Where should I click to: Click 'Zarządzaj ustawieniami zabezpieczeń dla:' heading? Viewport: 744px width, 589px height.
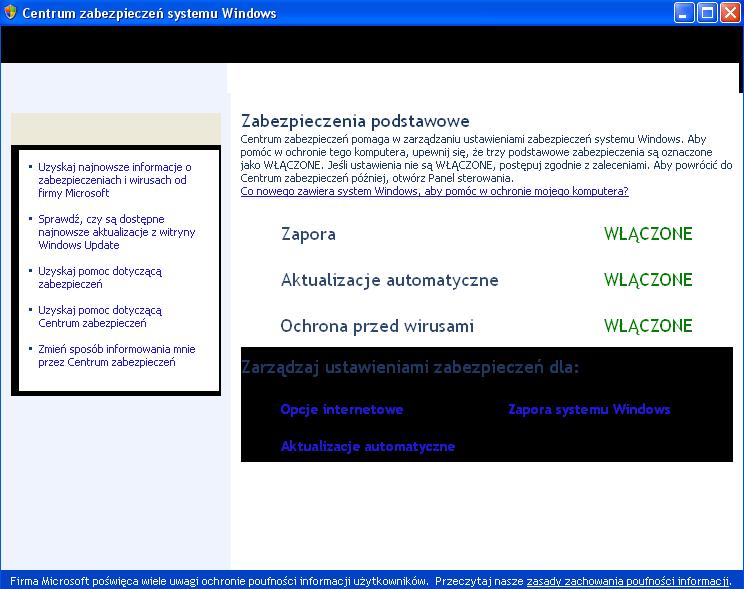tap(410, 367)
